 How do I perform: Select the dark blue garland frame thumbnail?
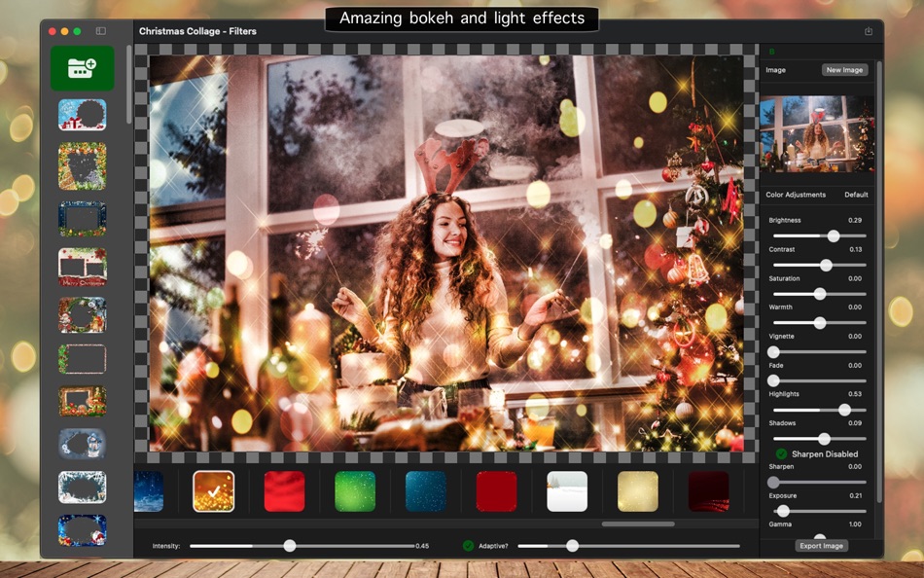(x=83, y=219)
